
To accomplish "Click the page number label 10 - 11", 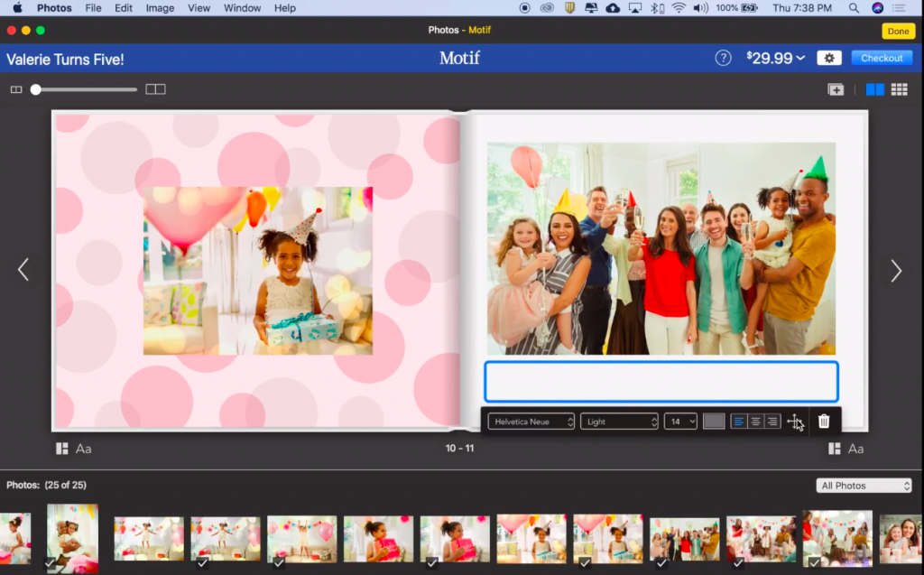I will (459, 449).
